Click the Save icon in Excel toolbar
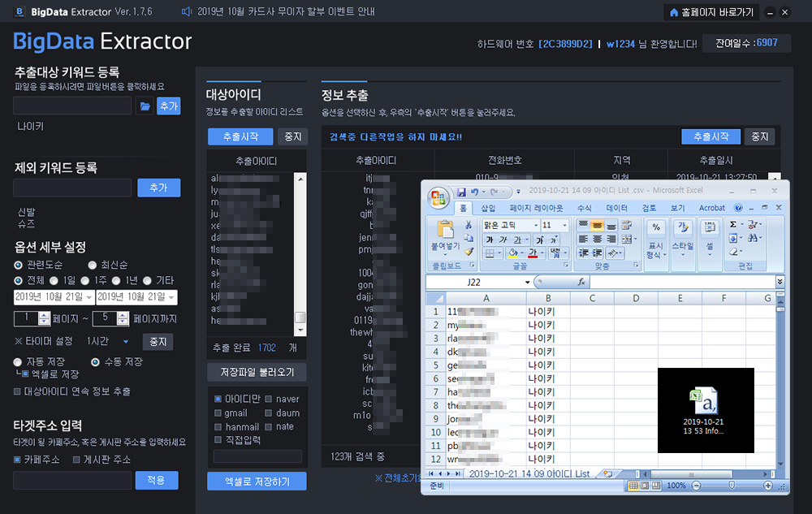Viewport: 812px width, 514px height. [461, 192]
